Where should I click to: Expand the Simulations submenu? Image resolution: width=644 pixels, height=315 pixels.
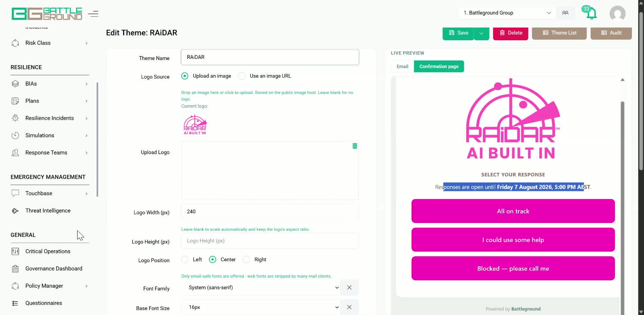pyautogui.click(x=87, y=136)
